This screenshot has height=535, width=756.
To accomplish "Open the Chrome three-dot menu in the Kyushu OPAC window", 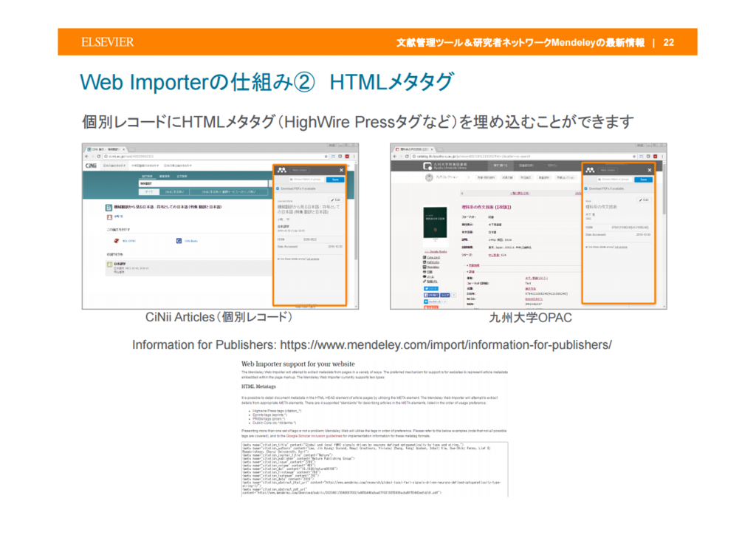I will (x=662, y=157).
